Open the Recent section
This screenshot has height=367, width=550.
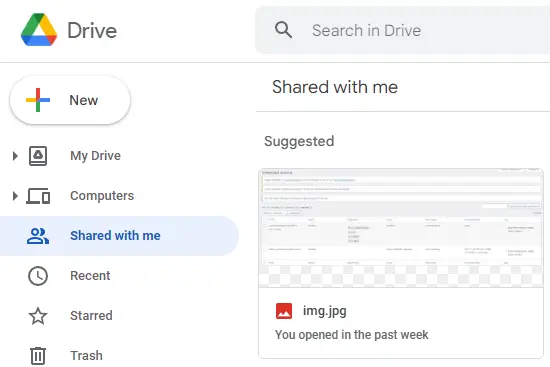pyautogui.click(x=90, y=276)
